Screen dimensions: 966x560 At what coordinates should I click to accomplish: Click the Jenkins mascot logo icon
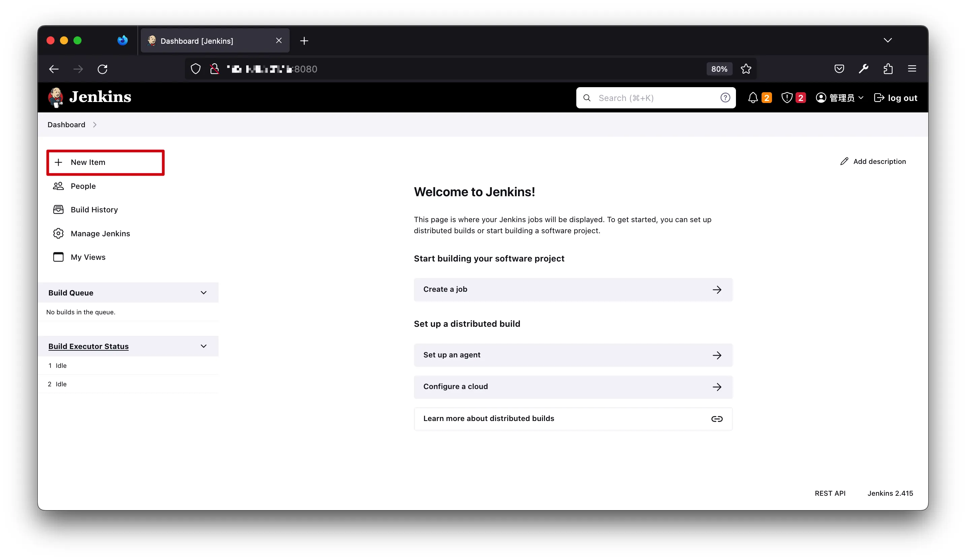(56, 97)
